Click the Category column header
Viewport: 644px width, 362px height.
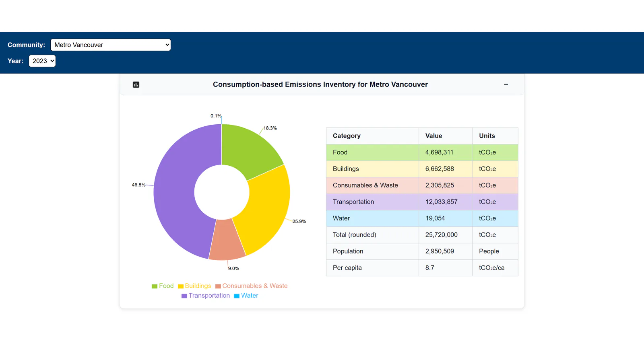click(372, 136)
